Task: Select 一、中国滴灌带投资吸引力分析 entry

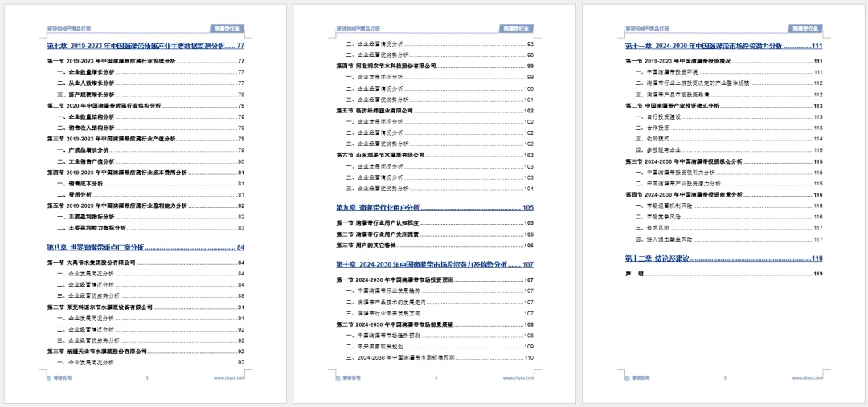Action: tap(729, 173)
